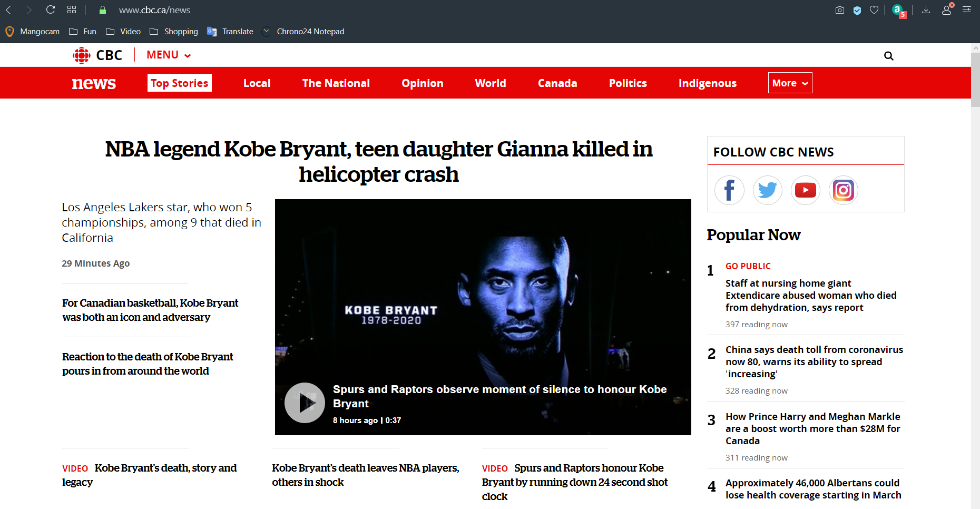This screenshot has width=980, height=509.
Task: Open the browser downloads icon
Action: tap(926, 10)
